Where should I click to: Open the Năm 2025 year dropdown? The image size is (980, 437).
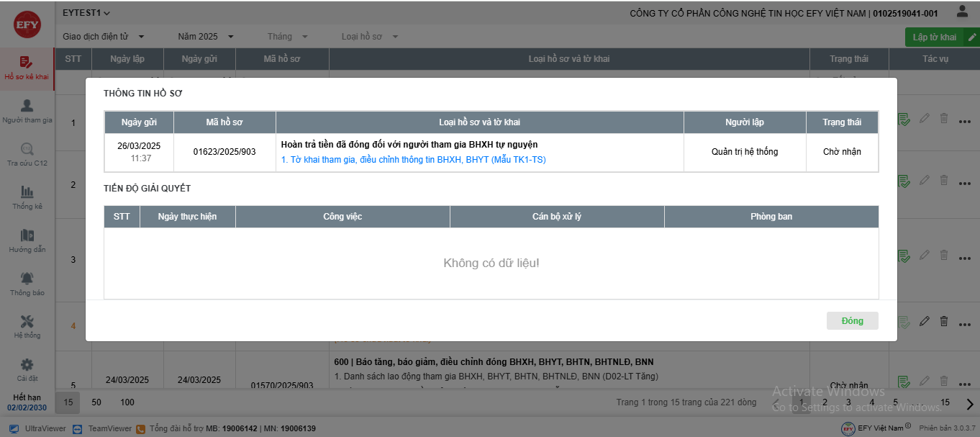[206, 37]
